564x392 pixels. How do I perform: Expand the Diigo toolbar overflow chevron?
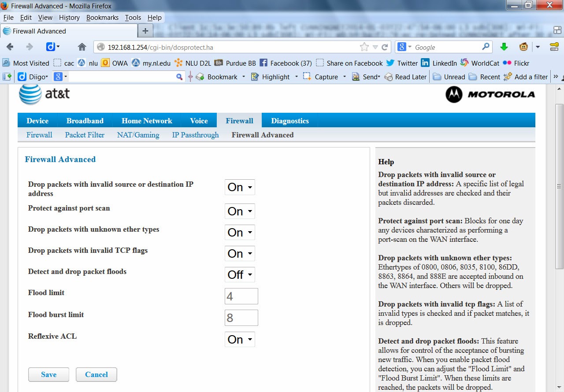556,77
